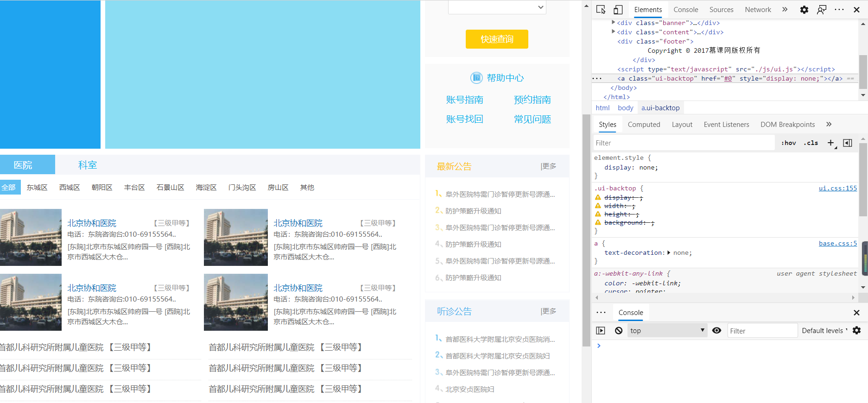Click the invalid width property warning icon
The image size is (868, 403).
tap(598, 206)
